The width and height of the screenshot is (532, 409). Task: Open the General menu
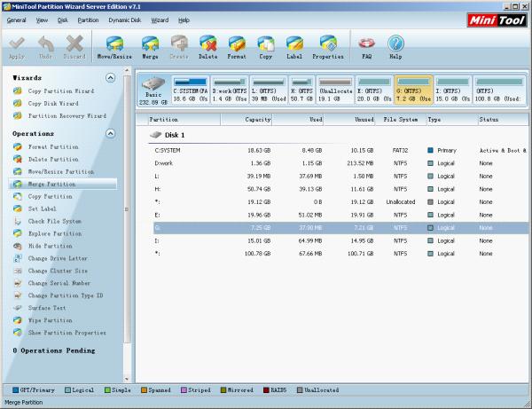[x=16, y=20]
